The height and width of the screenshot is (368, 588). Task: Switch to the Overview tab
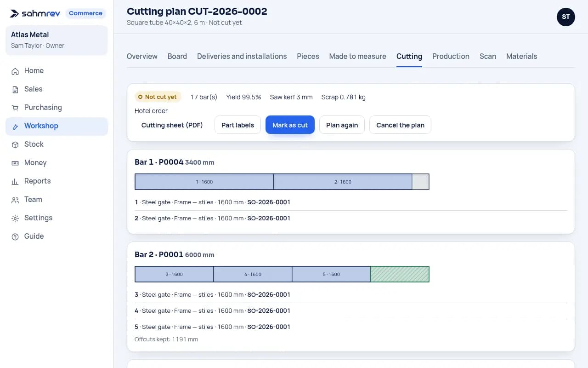(142, 56)
